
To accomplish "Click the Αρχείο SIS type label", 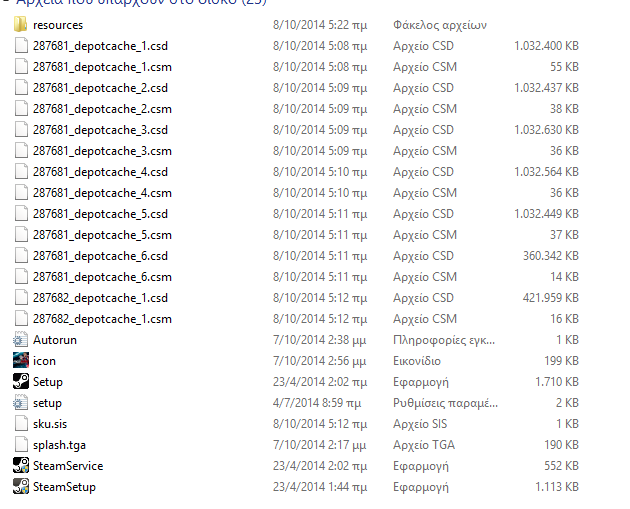I will coord(420,424).
